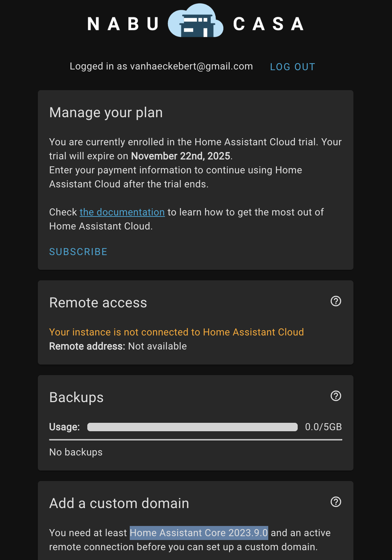Click the 'Manage your plan' heading
The height and width of the screenshot is (560, 392).
point(106,113)
